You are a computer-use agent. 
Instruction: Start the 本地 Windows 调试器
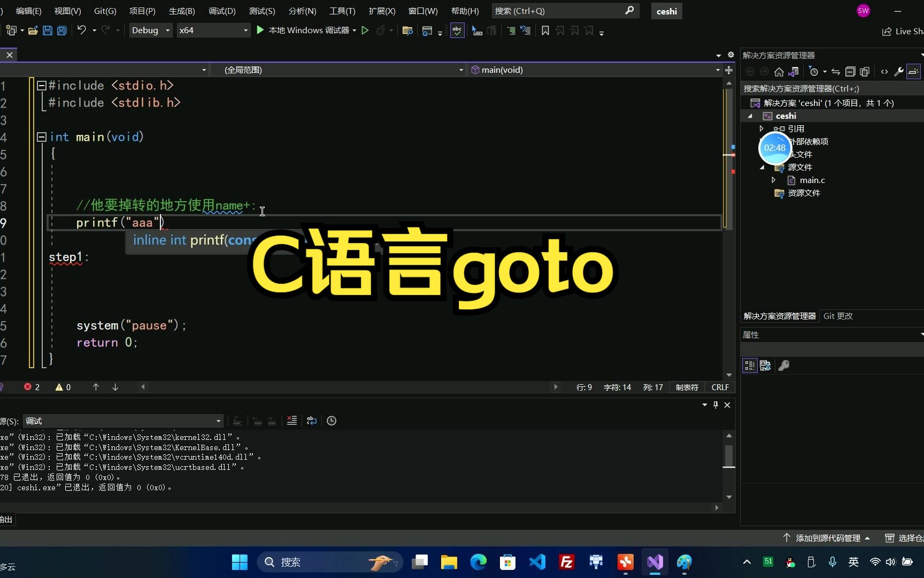click(306, 31)
